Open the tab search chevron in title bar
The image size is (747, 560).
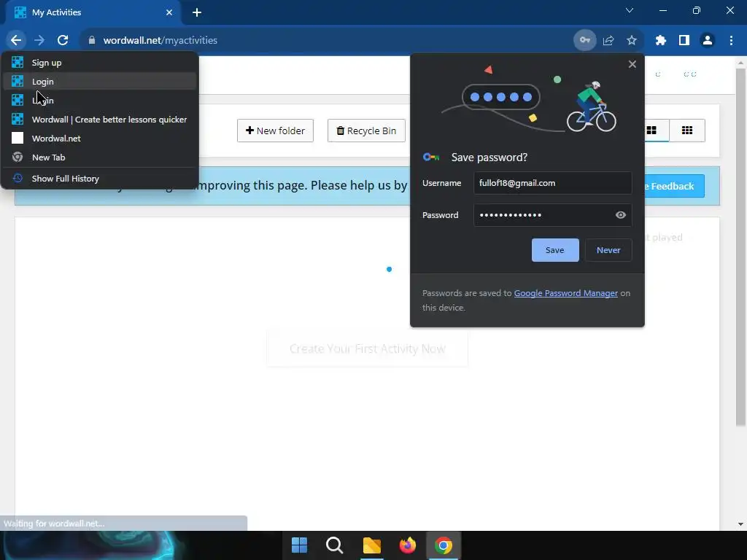(630, 10)
